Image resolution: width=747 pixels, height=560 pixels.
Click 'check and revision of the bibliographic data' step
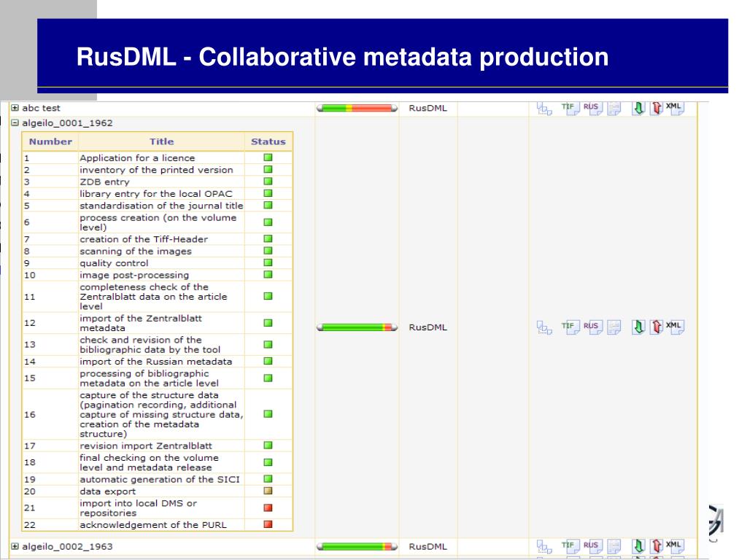pyautogui.click(x=150, y=345)
